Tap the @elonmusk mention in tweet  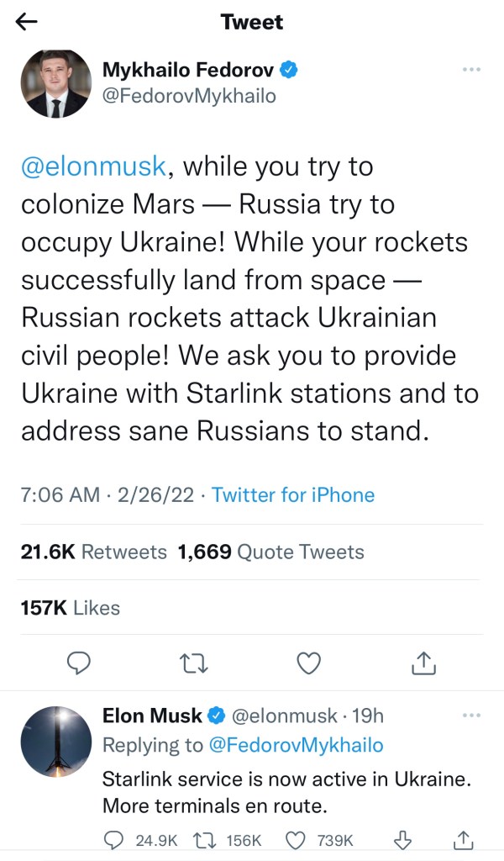pos(92,166)
